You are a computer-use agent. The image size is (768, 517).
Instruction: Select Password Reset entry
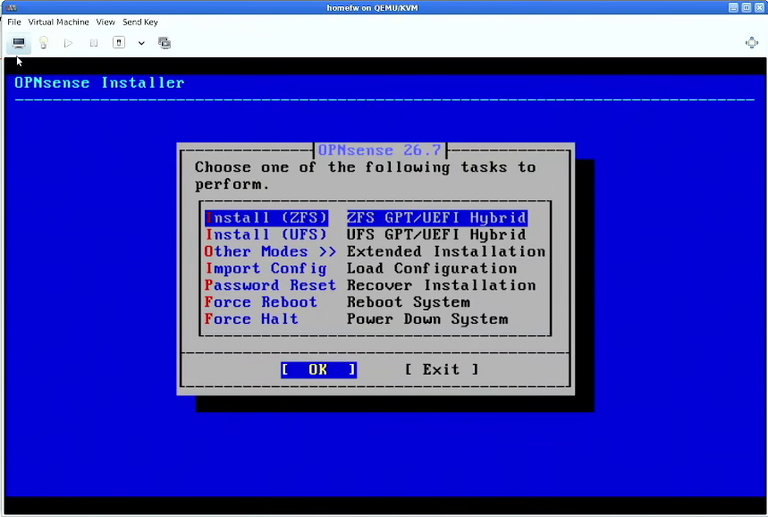click(270, 285)
